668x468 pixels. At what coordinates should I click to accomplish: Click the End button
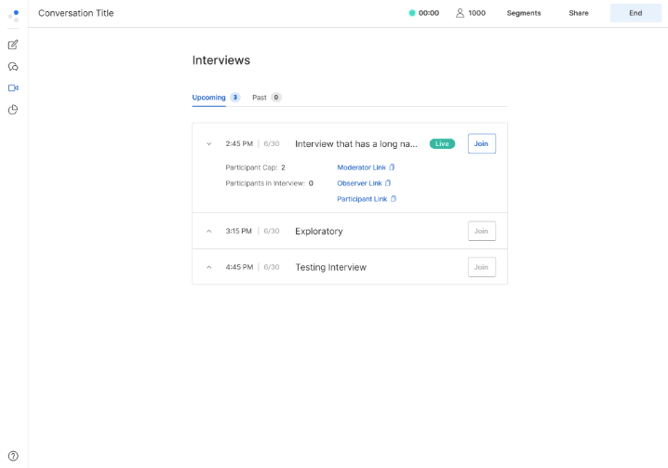pyautogui.click(x=636, y=13)
